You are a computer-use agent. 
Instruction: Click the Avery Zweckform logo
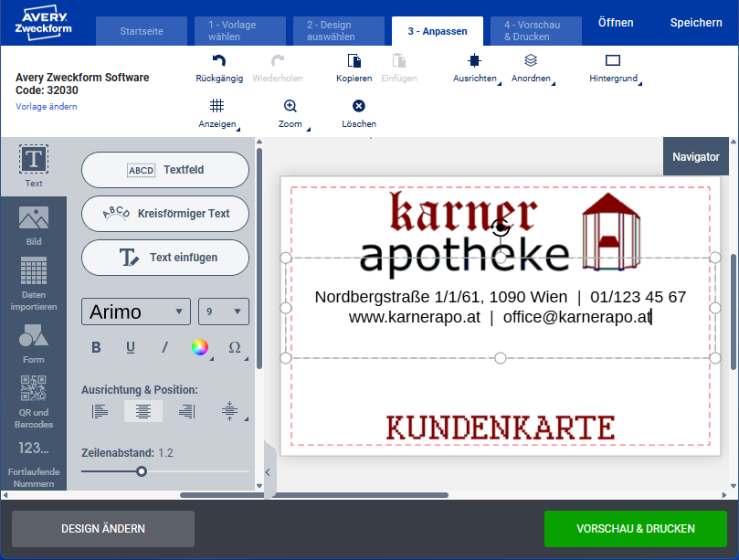[x=44, y=23]
